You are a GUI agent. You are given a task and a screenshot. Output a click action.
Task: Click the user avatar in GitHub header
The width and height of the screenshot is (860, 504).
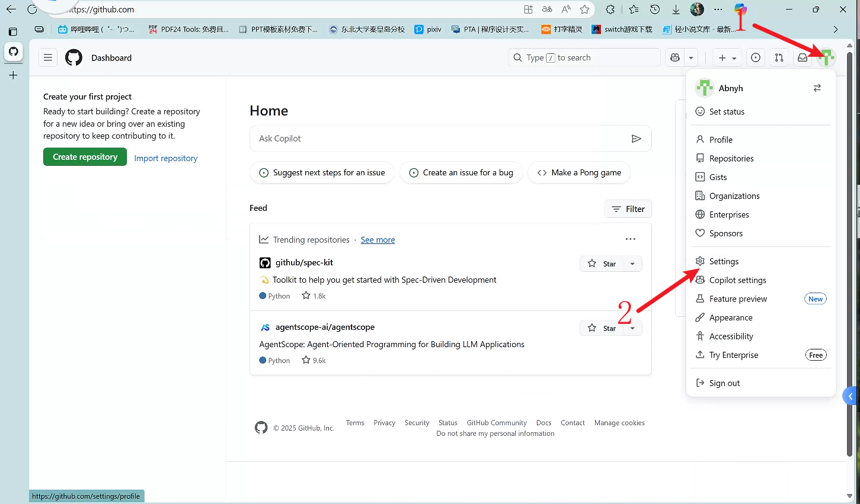click(x=826, y=57)
